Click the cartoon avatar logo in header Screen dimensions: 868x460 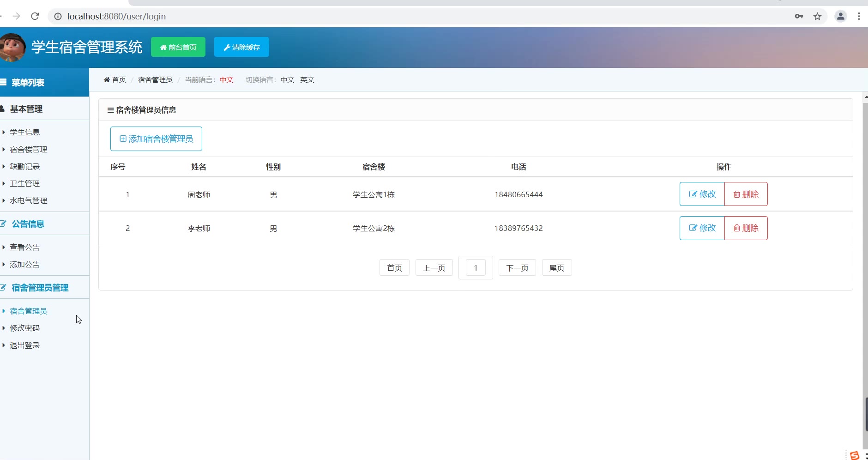pyautogui.click(x=12, y=47)
